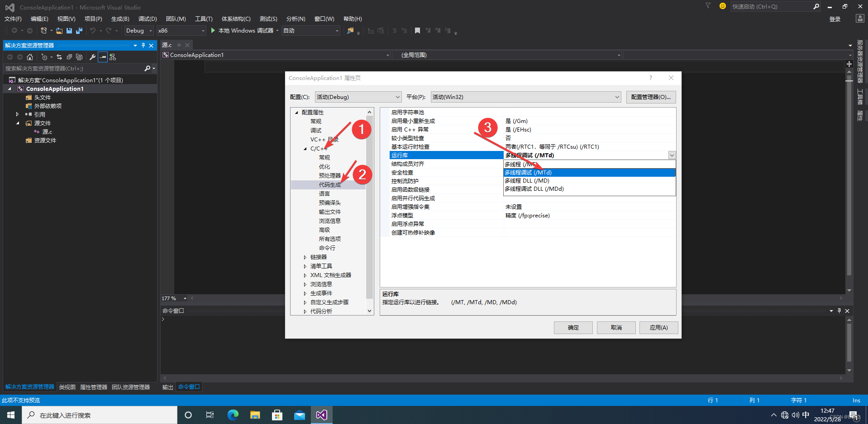Screen dimensions: 868x424
Task: Select 多线程 DLL (/MD) option
Action: pyautogui.click(x=590, y=180)
